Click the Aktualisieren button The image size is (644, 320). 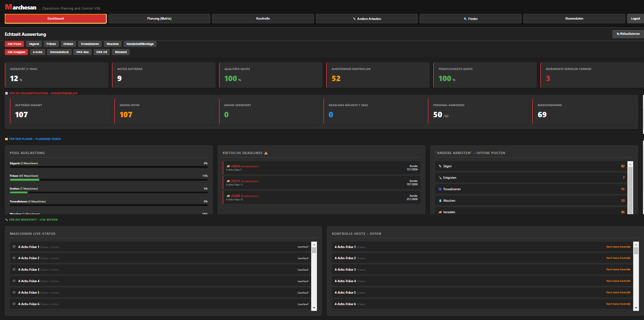[628, 34]
